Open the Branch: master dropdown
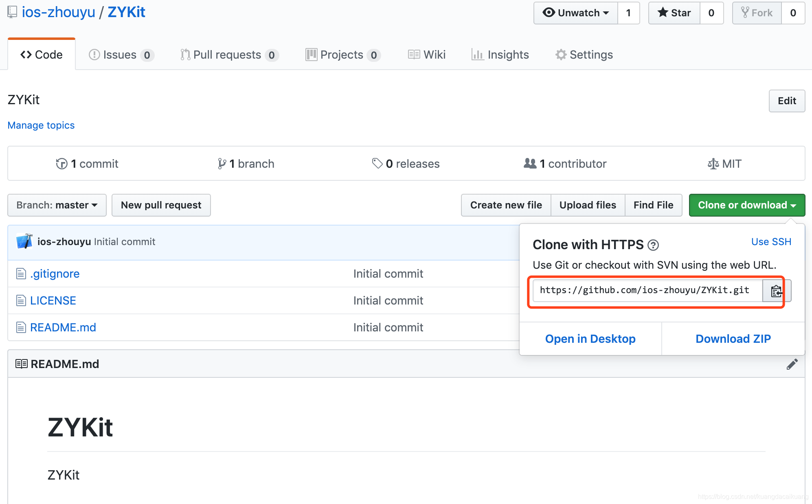812x504 pixels. pyautogui.click(x=57, y=205)
